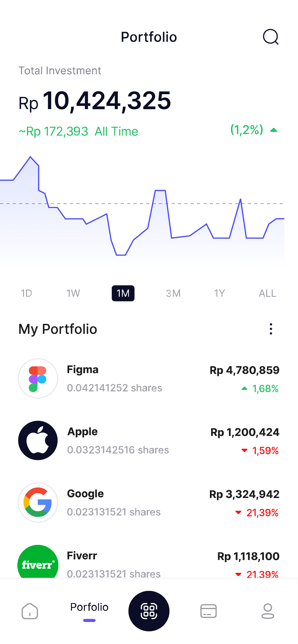The width and height of the screenshot is (298, 644).
Task: Tap the Apple logo icon
Action: pos(38,441)
